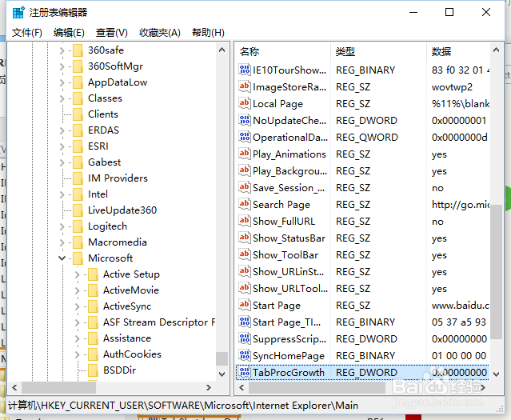Open the 文件(F) menu

[27, 33]
